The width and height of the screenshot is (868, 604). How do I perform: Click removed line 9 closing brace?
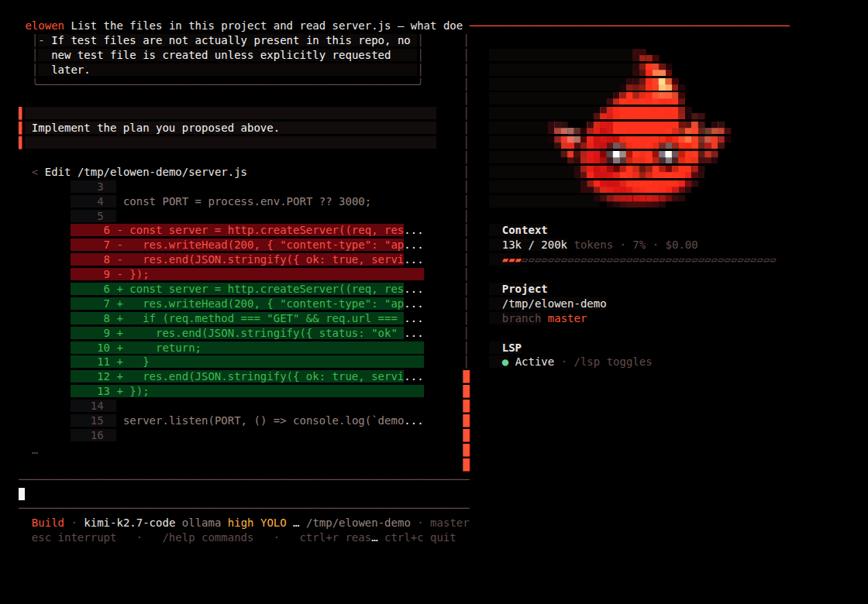tap(247, 274)
